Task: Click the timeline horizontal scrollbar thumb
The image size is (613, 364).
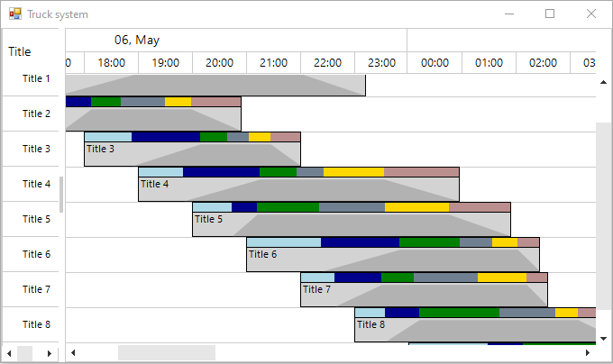Action: 167,353
